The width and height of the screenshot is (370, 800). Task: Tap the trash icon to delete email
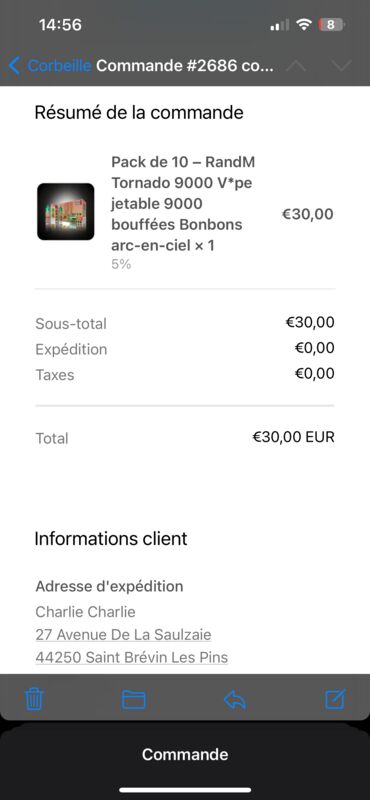(x=34, y=699)
